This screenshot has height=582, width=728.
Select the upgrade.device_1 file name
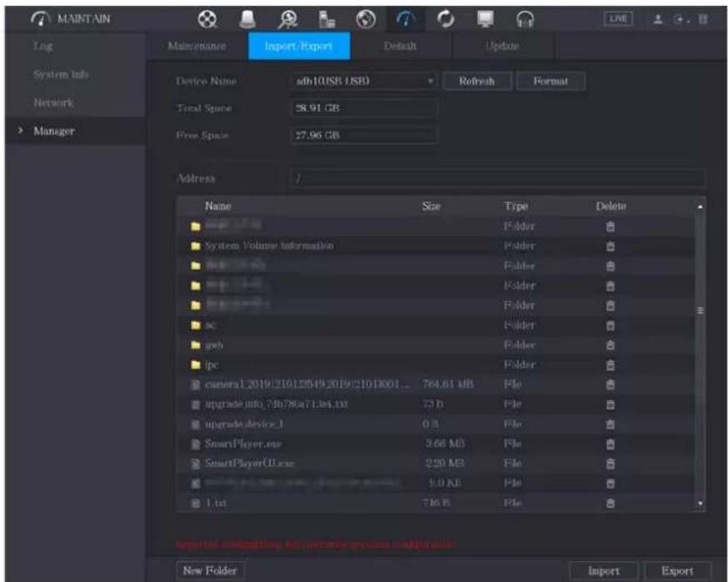pyautogui.click(x=244, y=424)
